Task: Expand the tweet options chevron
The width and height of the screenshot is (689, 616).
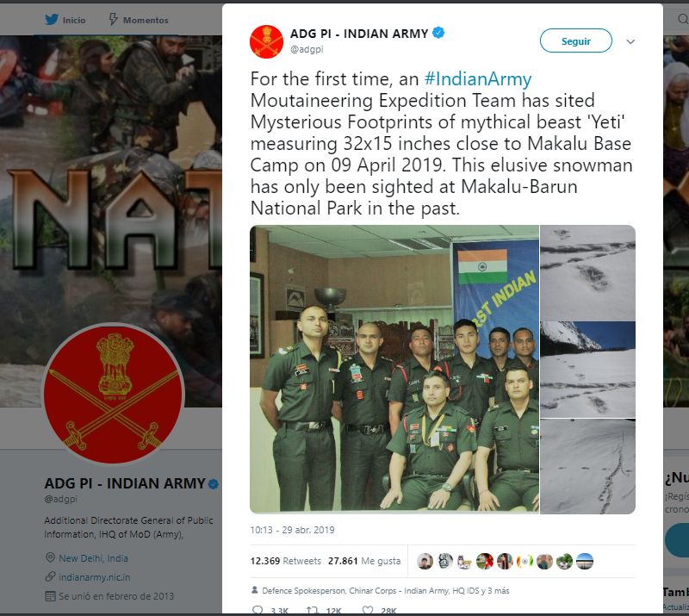Action: pyautogui.click(x=630, y=41)
